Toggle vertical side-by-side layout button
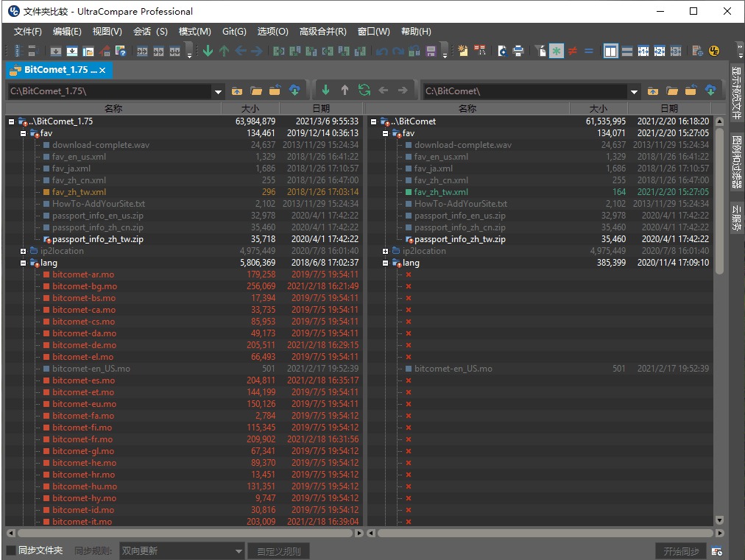 610,51
